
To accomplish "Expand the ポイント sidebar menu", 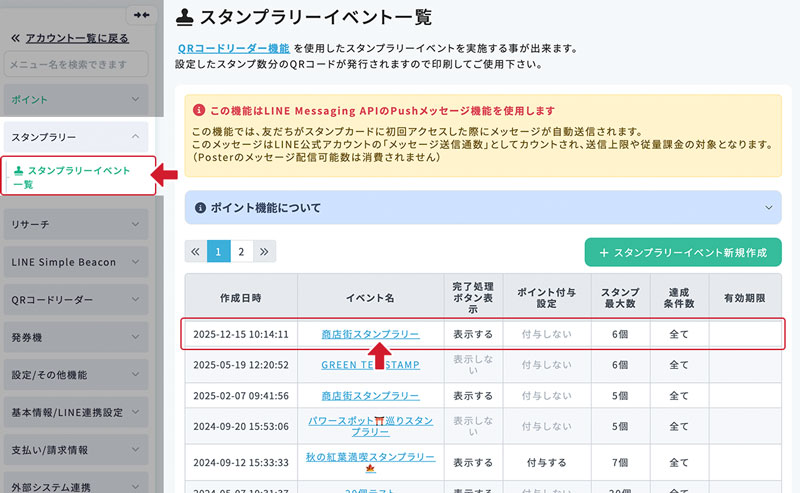I will click(x=75, y=100).
